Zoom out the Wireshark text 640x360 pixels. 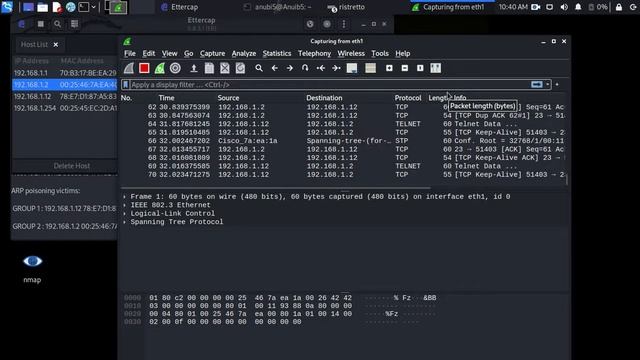tap(404, 68)
